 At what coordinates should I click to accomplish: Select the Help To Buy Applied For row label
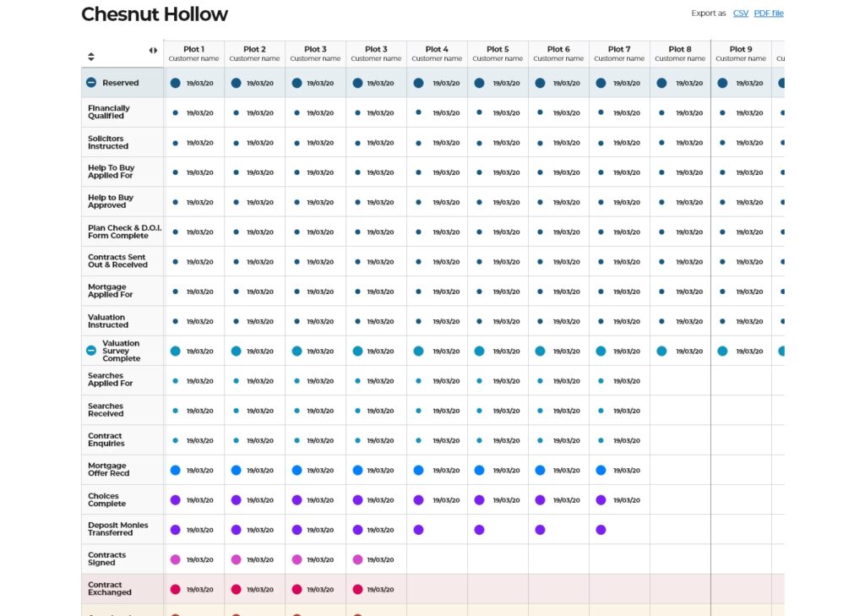coord(111,172)
